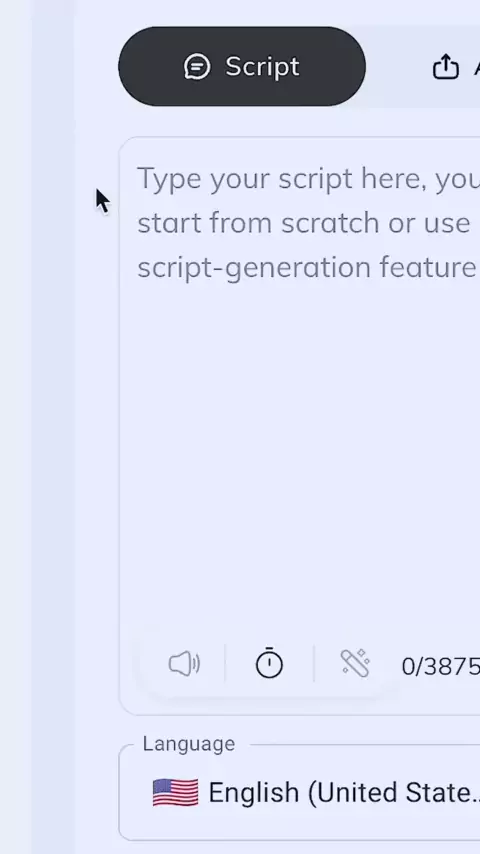Open the magic wand script generator
480x854 pixels.
(x=355, y=663)
